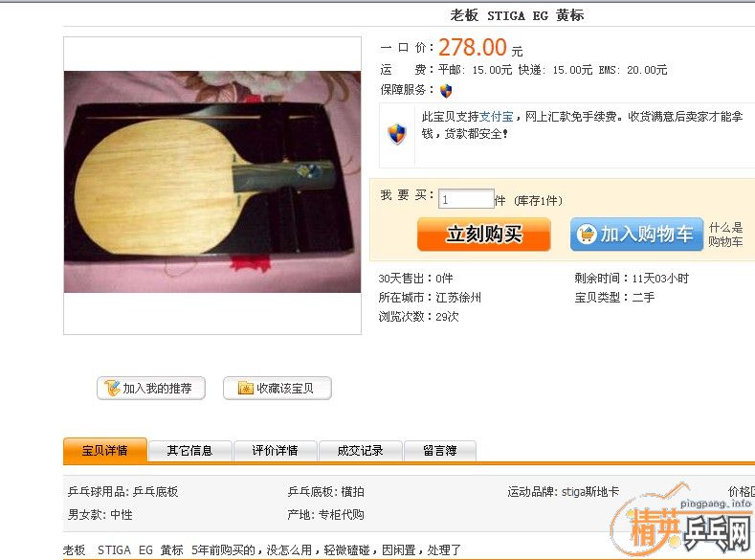The image size is (755, 560).
Task: Click 立刻购买 to buy now
Action: pos(484,234)
